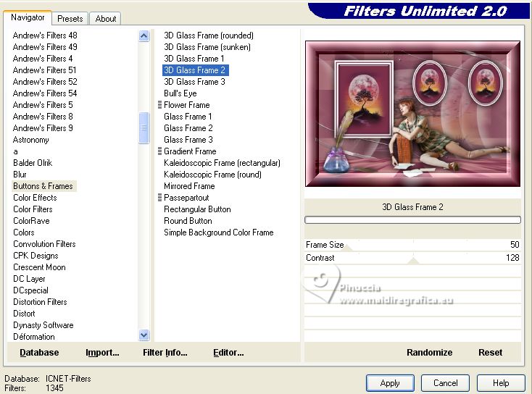Choose the Flower Frame filter
This screenshot has height=394, width=532.
pos(186,105)
